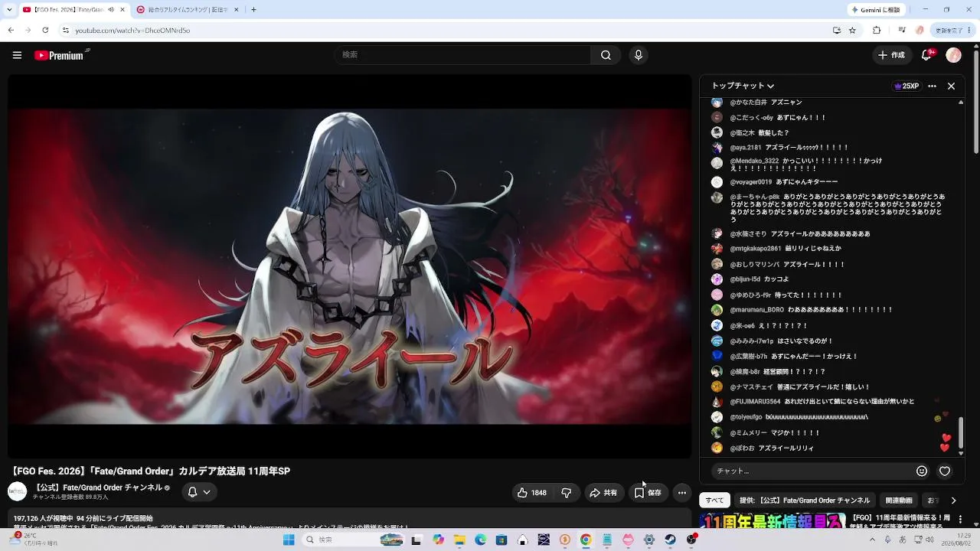
Task: Open the recommended video thumbnail below chips
Action: [773, 522]
